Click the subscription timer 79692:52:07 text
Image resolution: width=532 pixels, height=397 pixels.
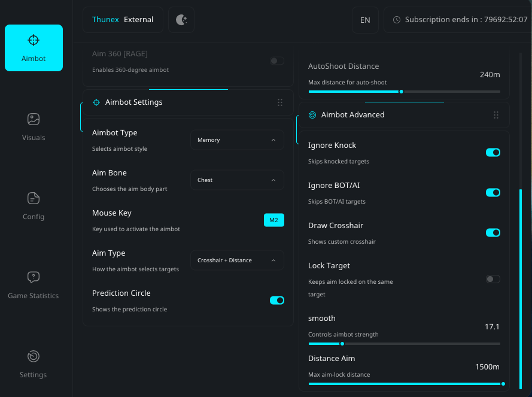pyautogui.click(x=506, y=20)
